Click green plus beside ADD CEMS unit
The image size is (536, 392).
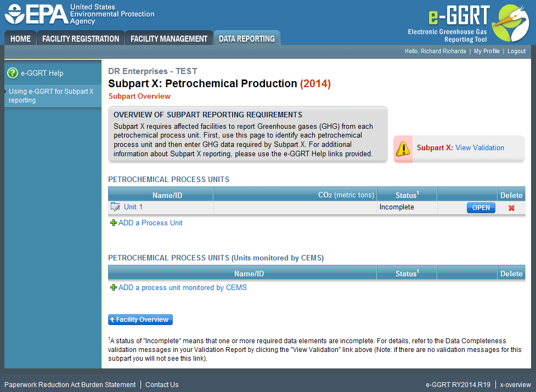coord(114,287)
